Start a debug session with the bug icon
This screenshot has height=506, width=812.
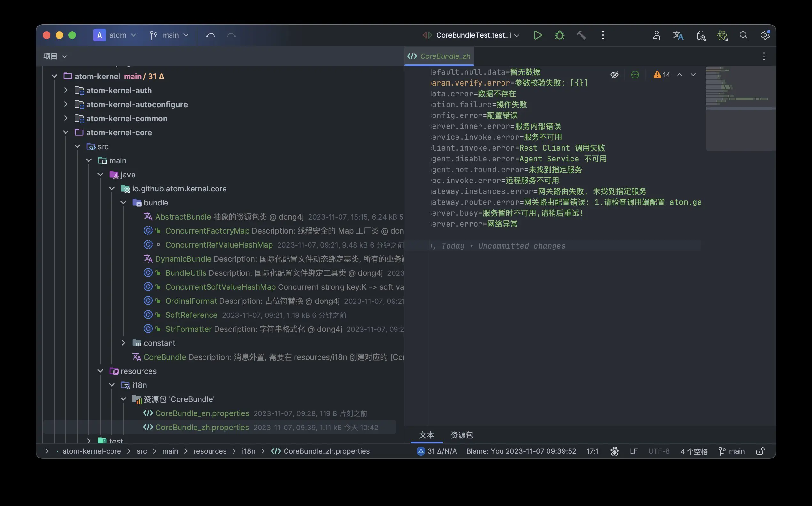coord(559,35)
